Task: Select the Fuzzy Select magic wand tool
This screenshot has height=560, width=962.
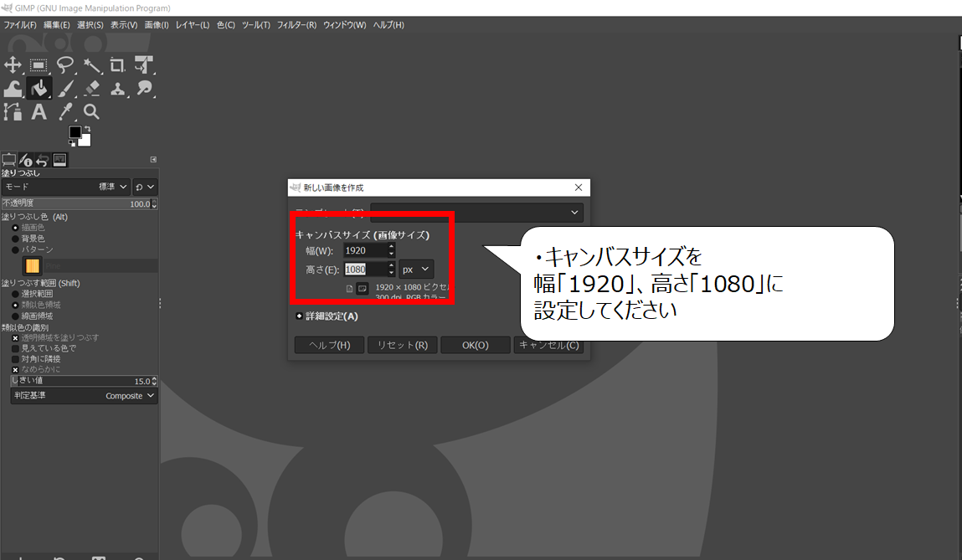Action: click(x=92, y=65)
